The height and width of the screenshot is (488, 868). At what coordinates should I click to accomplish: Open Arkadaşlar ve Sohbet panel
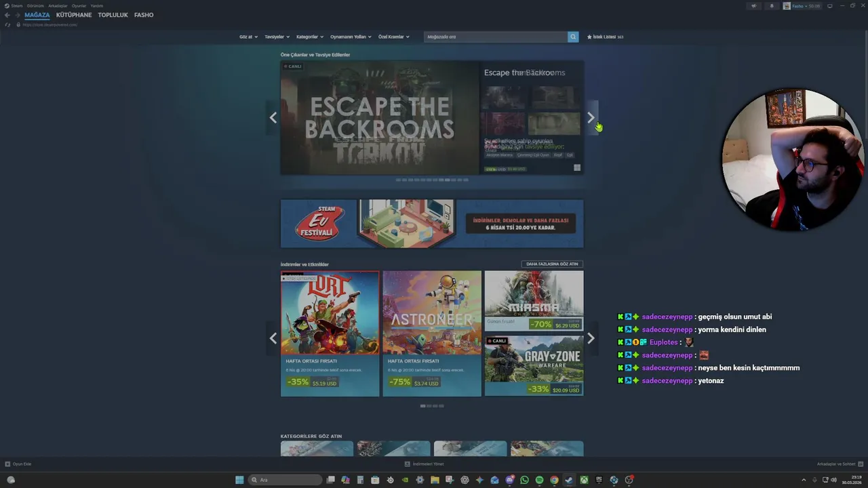pyautogui.click(x=839, y=464)
